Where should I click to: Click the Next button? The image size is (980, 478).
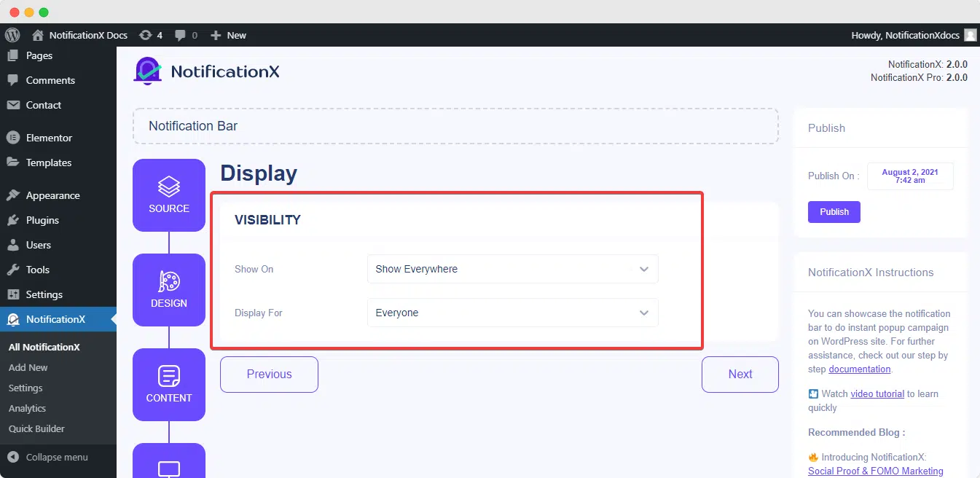point(740,374)
